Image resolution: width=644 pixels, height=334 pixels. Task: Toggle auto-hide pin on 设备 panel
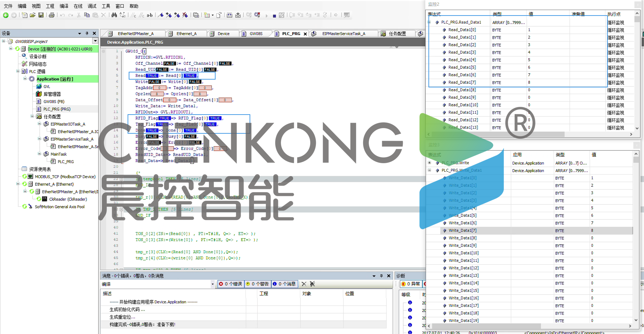(x=87, y=33)
